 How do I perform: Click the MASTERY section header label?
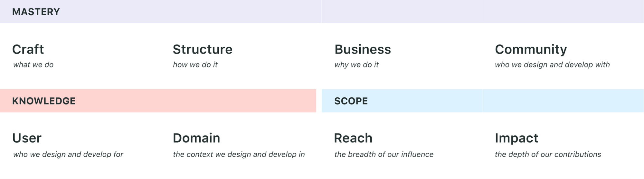coord(36,12)
